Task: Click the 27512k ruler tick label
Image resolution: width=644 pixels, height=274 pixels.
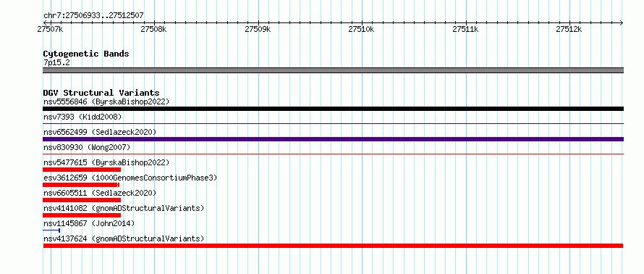Action: pyautogui.click(x=569, y=29)
